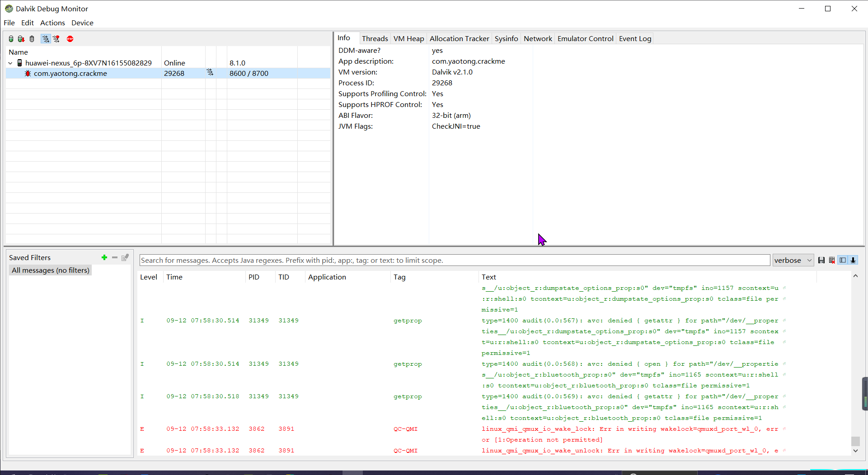This screenshot has height=475, width=868.
Task: Toggle the Update Threads toolbar button
Action: 46,39
